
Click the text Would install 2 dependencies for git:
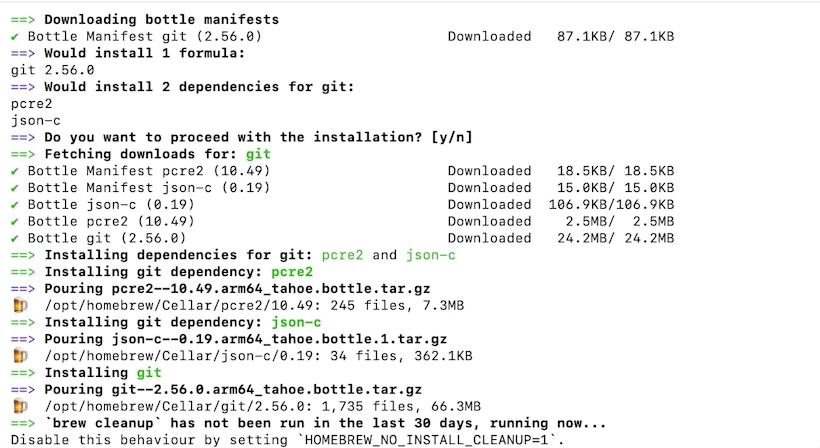[199, 87]
